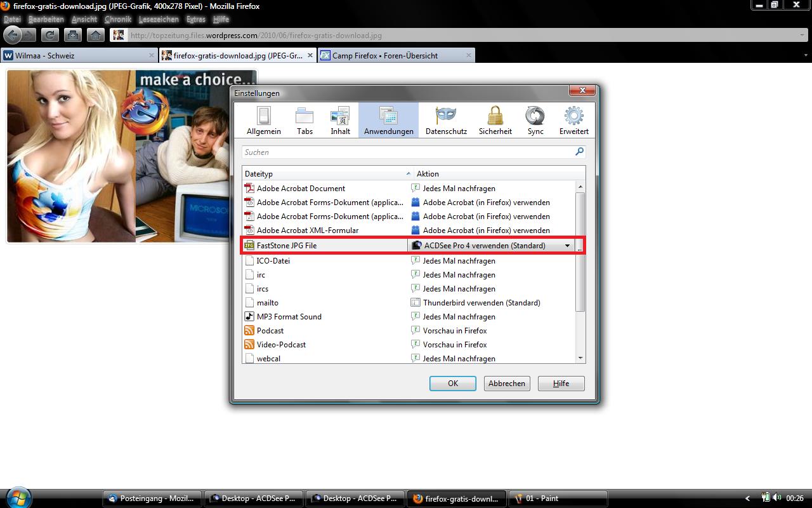812x508 pixels.
Task: Select the irc row
Action: pos(409,275)
